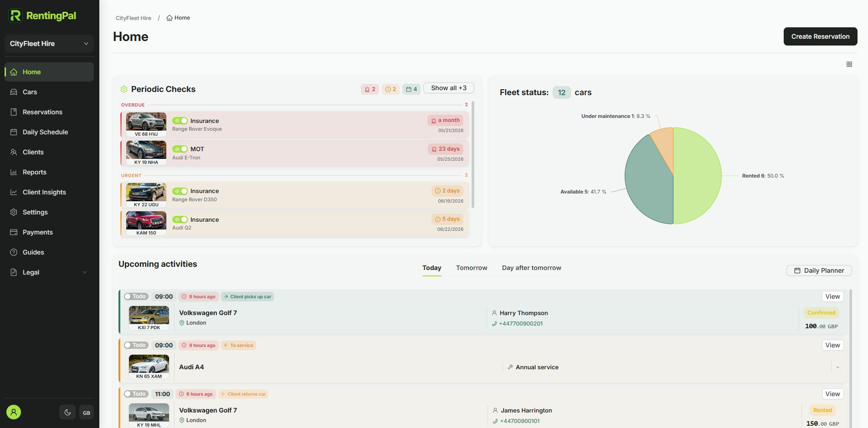868x428 pixels.
Task: Click the RentingPal logo
Action: point(42,15)
